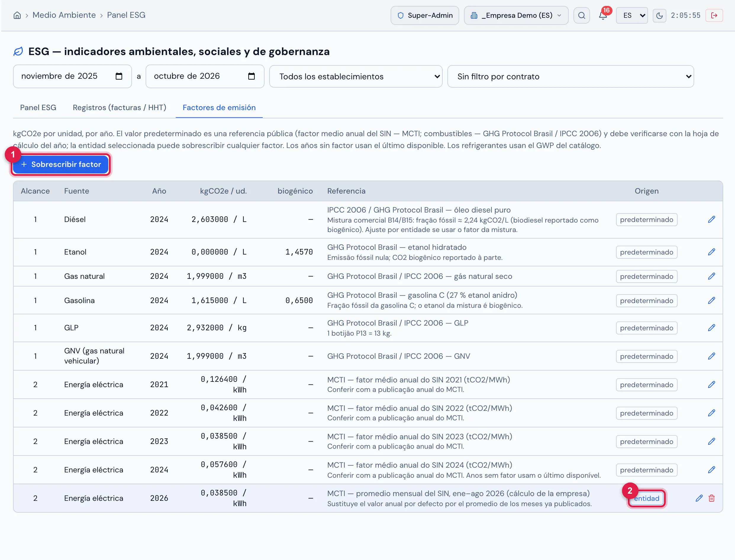Edit Energía eléctrica 2021 factor
Viewport: 735px width, 560px height.
pos(711,385)
